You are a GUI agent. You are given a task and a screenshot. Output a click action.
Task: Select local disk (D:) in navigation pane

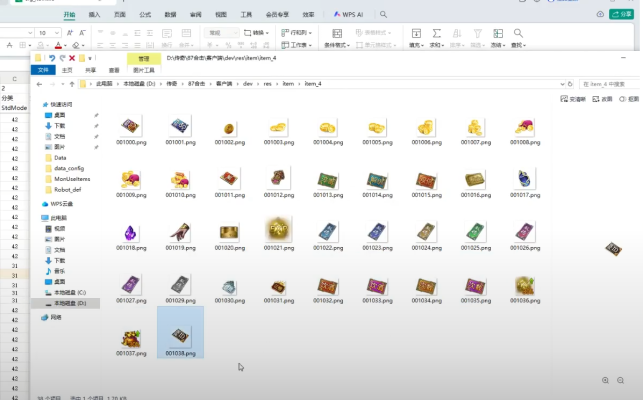[x=69, y=302]
